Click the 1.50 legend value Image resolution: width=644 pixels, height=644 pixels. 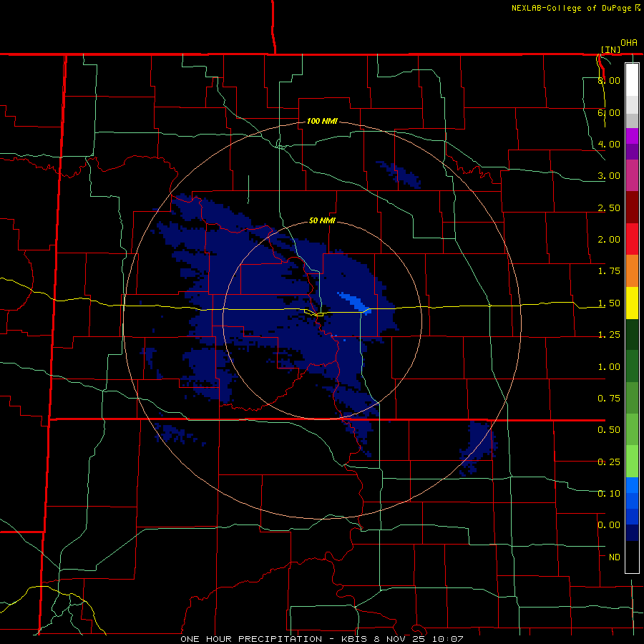(609, 303)
